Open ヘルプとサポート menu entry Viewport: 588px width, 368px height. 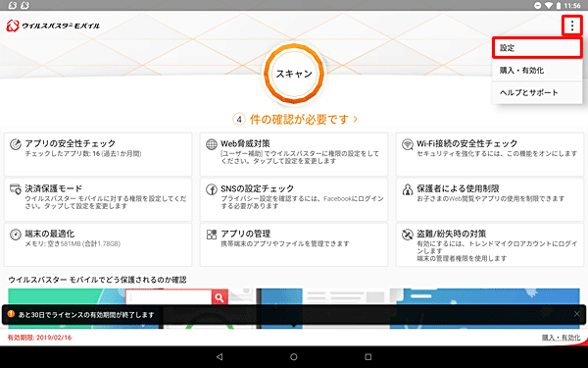[537, 92]
